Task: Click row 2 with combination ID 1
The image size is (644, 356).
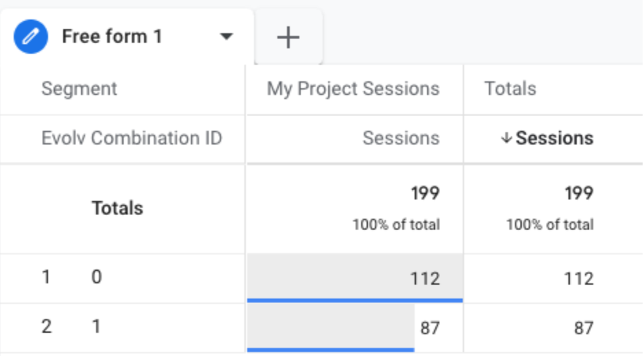Action: click(x=97, y=326)
